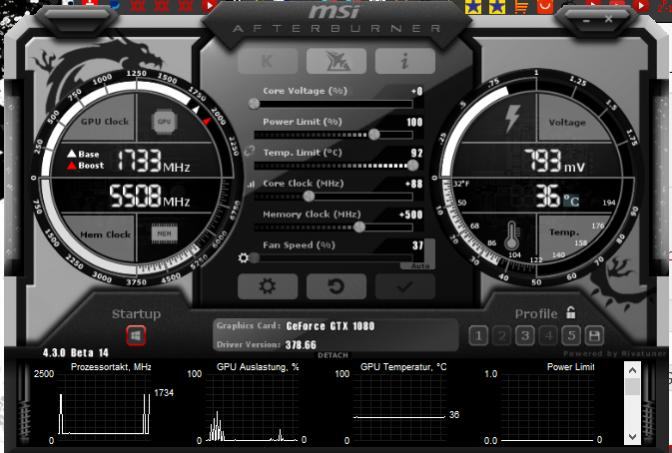The width and height of the screenshot is (672, 453).
Task: Adjust the Core Voltage slider handle
Action: [254, 104]
